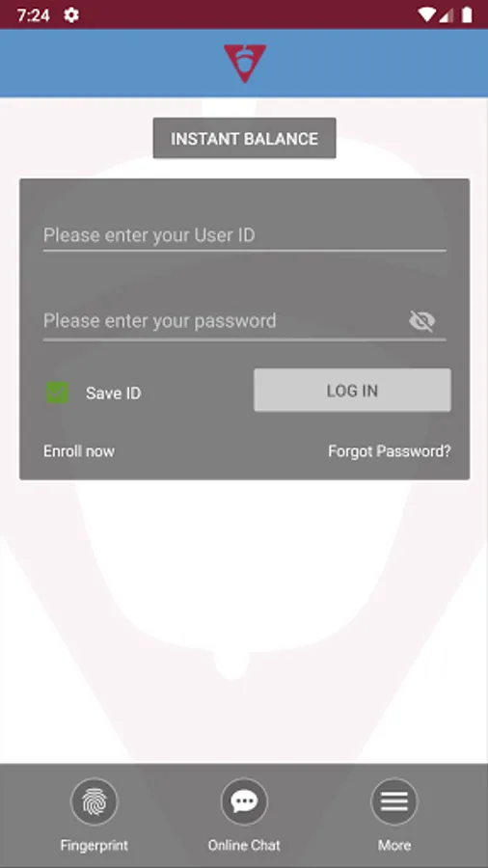The height and width of the screenshot is (868, 488).
Task: Select the More label in bottom bar
Action: tap(394, 845)
